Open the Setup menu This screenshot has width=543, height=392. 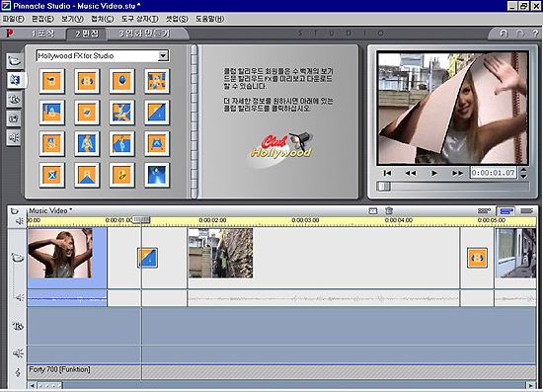click(177, 19)
